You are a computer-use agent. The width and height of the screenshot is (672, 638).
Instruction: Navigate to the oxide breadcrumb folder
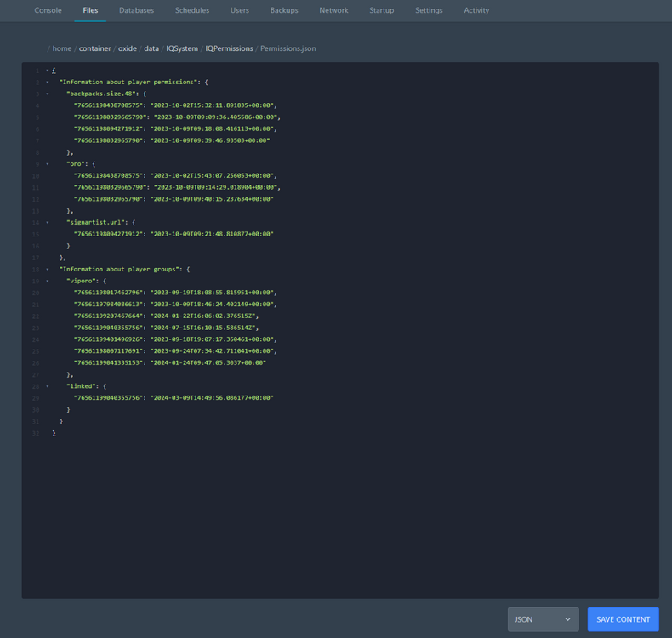[128, 48]
